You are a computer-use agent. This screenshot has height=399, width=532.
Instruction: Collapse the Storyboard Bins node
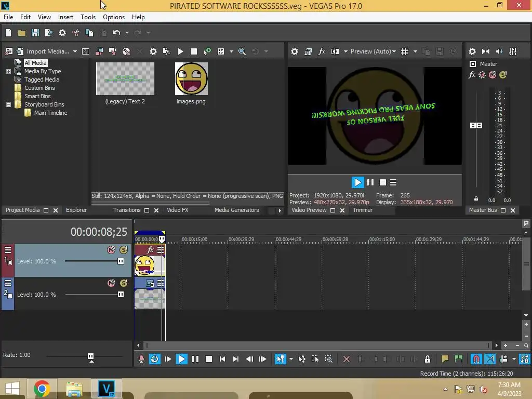pyautogui.click(x=8, y=104)
